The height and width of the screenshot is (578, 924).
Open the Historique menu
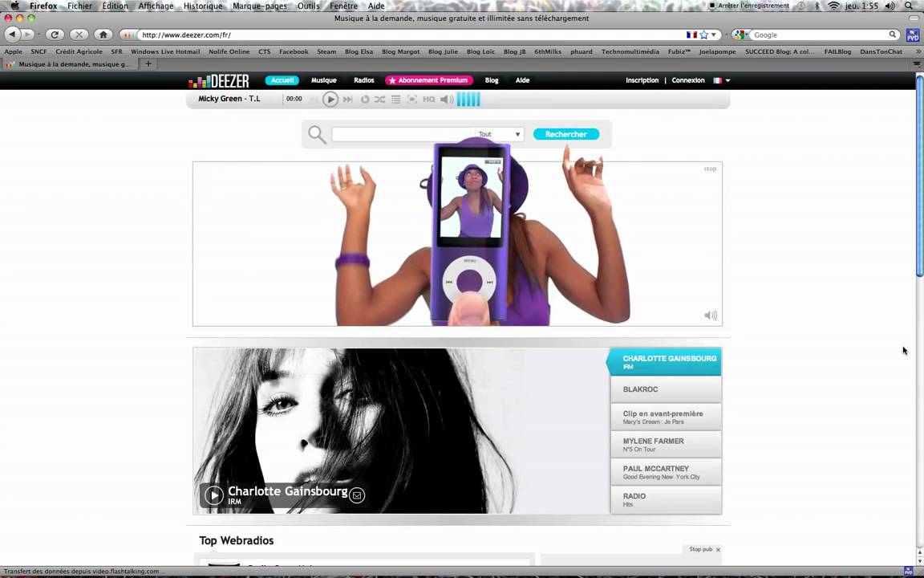[x=203, y=6]
